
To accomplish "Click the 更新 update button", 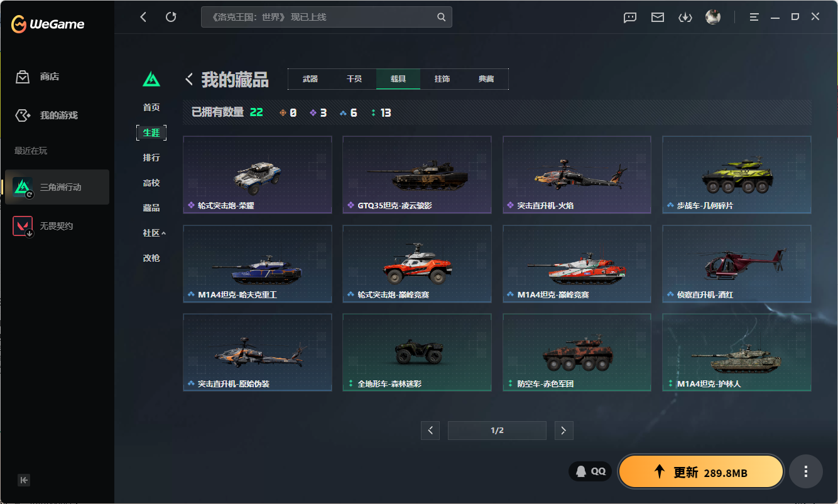I will point(700,472).
